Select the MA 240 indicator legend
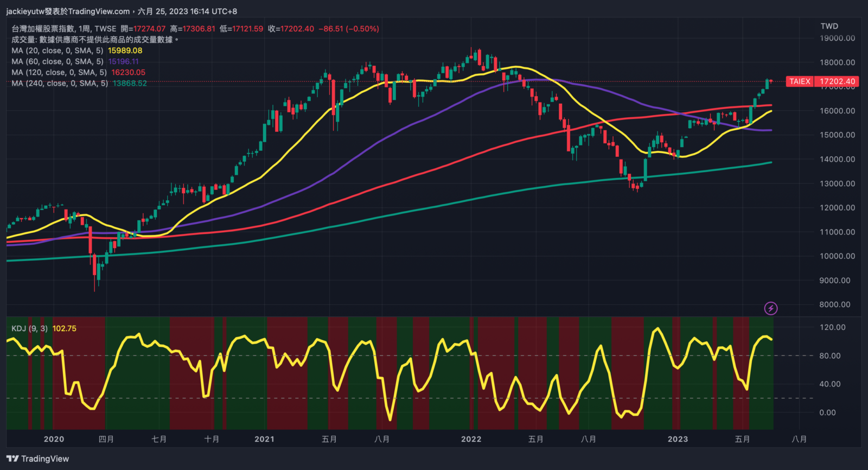 click(x=60, y=83)
